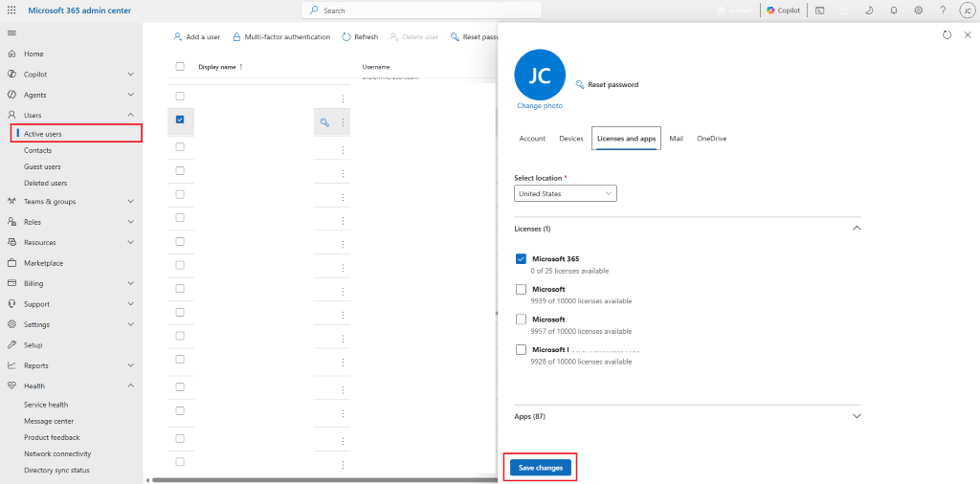
Task: Collapse navigation with the hamburger menu icon
Action: [11, 33]
